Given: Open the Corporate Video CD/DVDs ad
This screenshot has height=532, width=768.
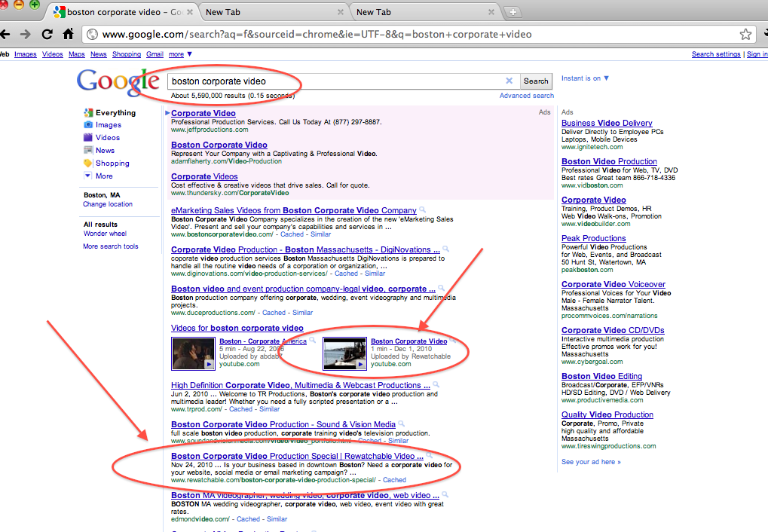Looking at the screenshot, I should [x=613, y=330].
